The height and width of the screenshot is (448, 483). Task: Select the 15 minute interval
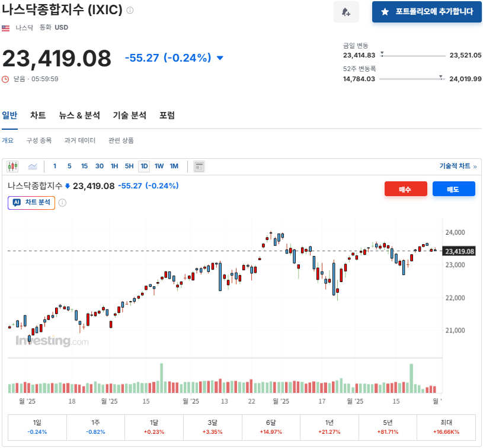(x=84, y=167)
